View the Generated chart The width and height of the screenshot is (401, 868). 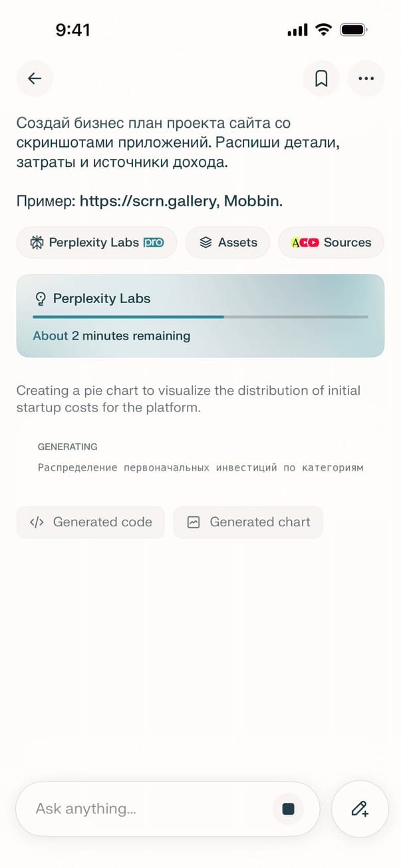pyautogui.click(x=248, y=522)
